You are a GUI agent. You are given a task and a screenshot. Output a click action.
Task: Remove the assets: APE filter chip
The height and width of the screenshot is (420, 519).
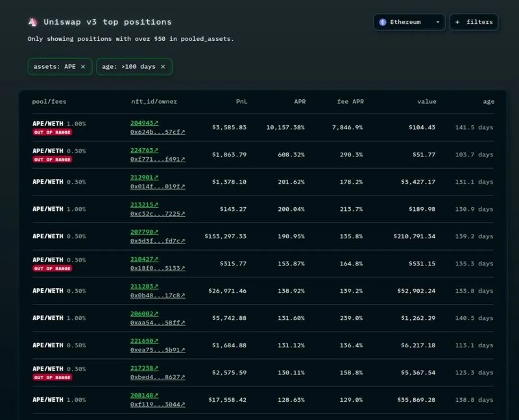coord(83,66)
